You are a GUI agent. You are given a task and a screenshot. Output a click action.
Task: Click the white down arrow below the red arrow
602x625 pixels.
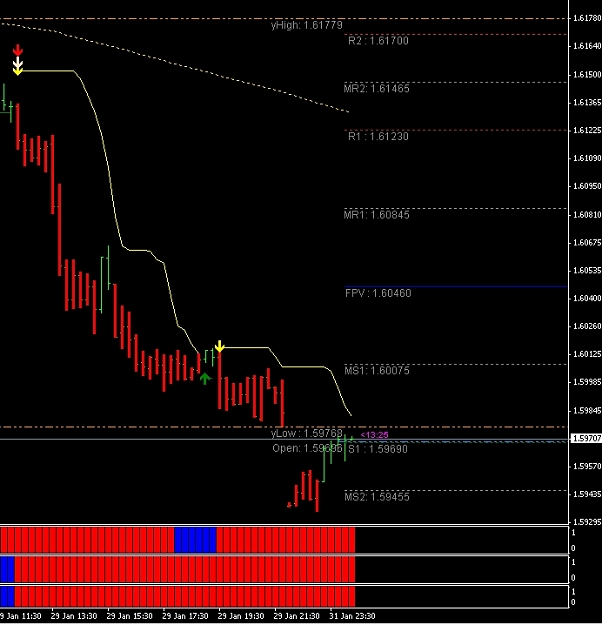click(x=18, y=62)
